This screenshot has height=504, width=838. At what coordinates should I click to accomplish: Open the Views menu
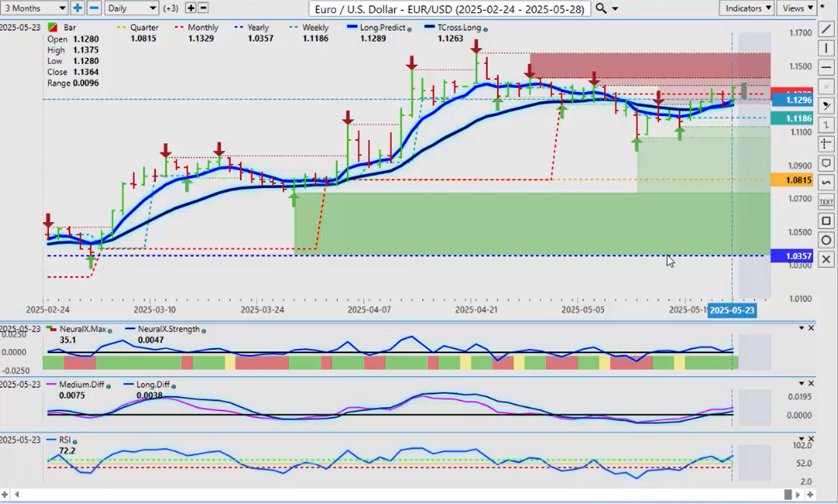coord(797,7)
